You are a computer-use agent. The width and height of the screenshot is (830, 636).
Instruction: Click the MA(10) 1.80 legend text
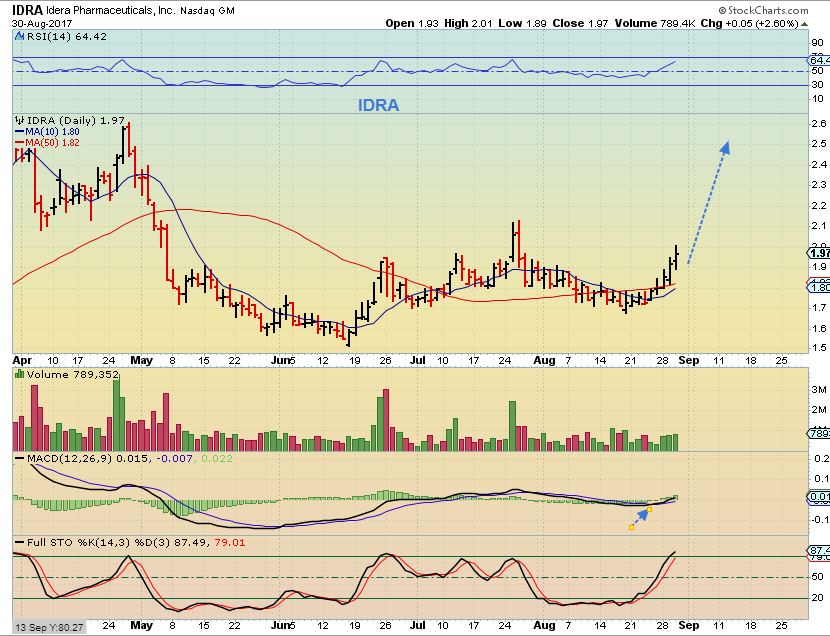click(52, 132)
